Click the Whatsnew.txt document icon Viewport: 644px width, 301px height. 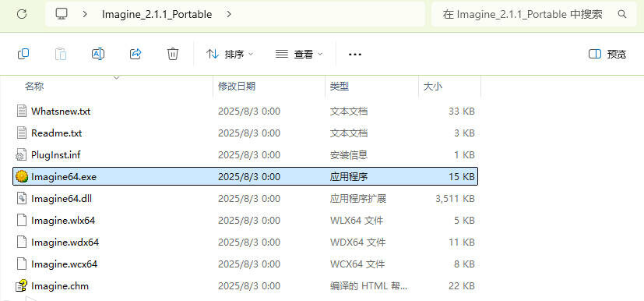tap(21, 111)
